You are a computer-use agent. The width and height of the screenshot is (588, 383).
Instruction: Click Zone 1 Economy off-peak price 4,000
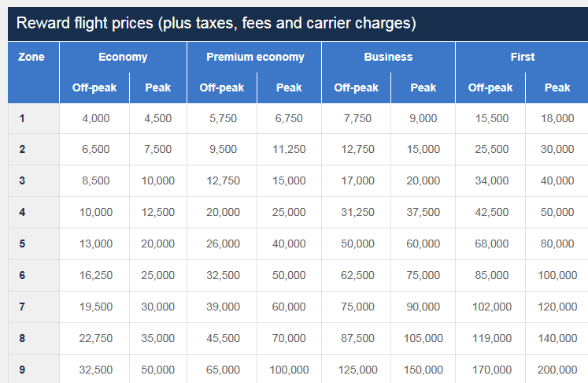pyautogui.click(x=95, y=118)
